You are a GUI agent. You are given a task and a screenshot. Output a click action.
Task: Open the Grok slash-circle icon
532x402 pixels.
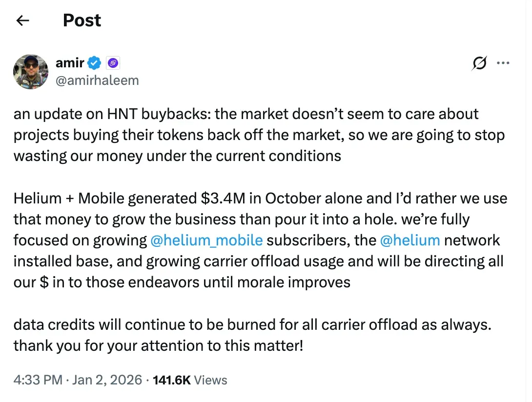click(479, 64)
